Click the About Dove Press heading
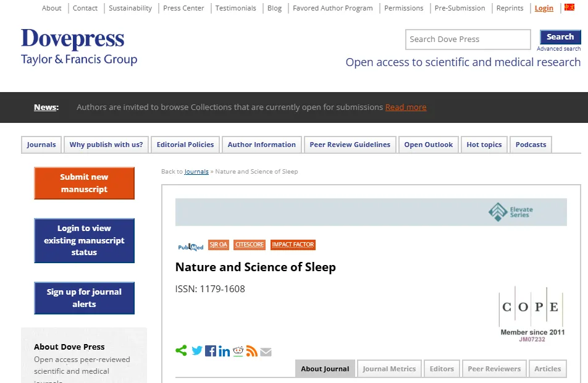Viewport: 588px width, 383px height. pos(69,347)
